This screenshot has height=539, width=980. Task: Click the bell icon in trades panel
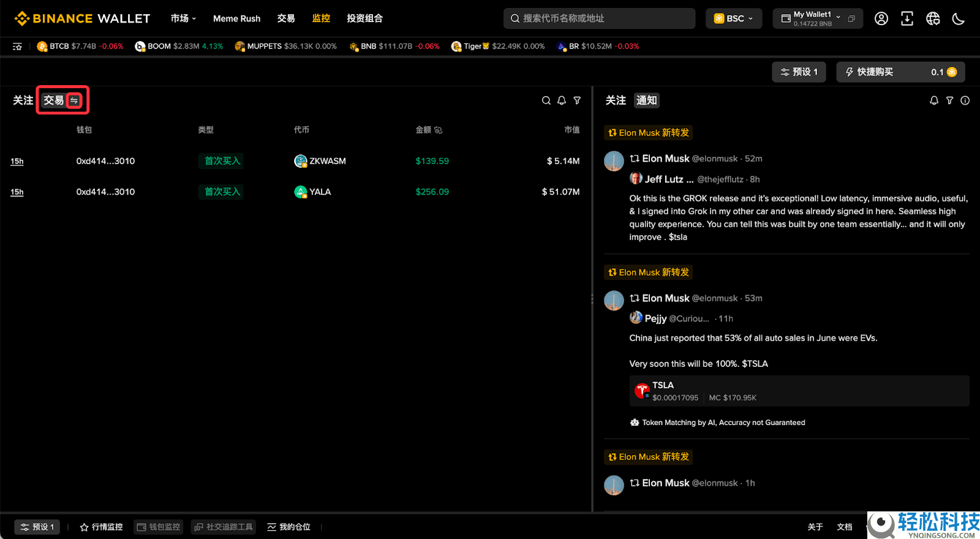pyautogui.click(x=562, y=100)
